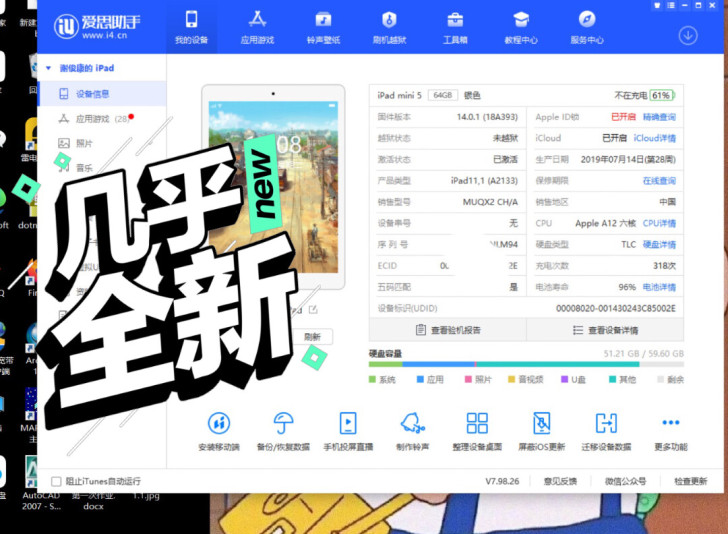Select 设备信息 in sidebar
The width and height of the screenshot is (728, 534).
102,94
